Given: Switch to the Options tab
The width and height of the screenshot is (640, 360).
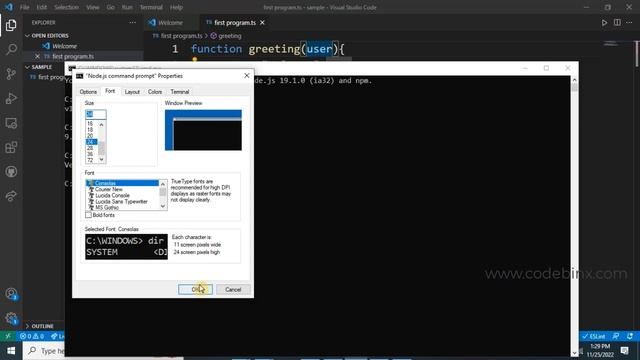Looking at the screenshot, I should pyautogui.click(x=88, y=92).
